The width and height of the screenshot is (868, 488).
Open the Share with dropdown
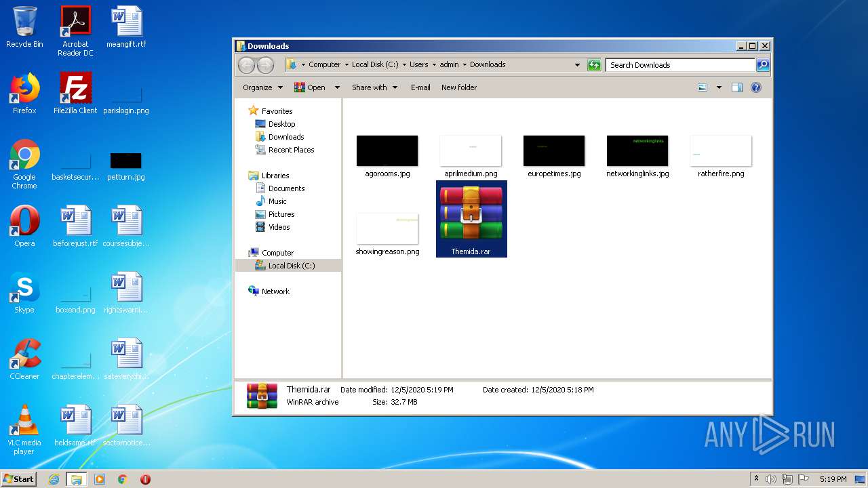point(374,87)
